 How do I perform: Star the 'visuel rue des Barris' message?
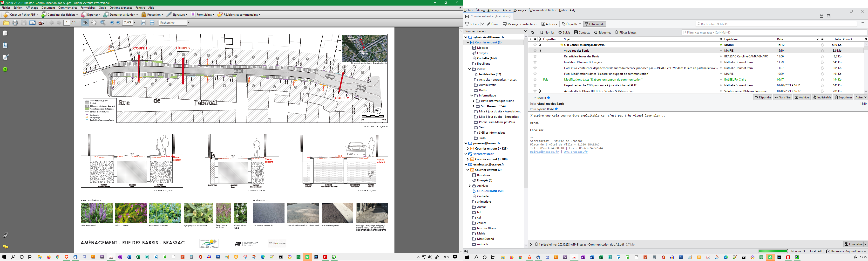(535, 51)
